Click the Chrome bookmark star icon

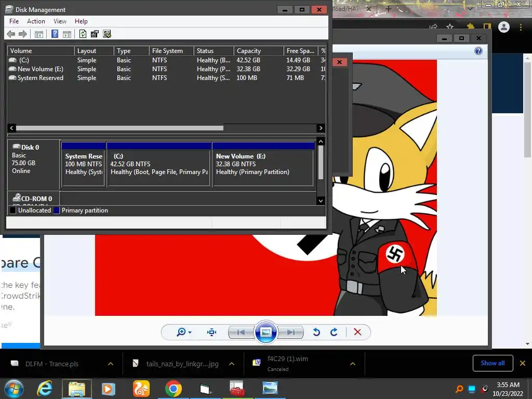coord(450,26)
